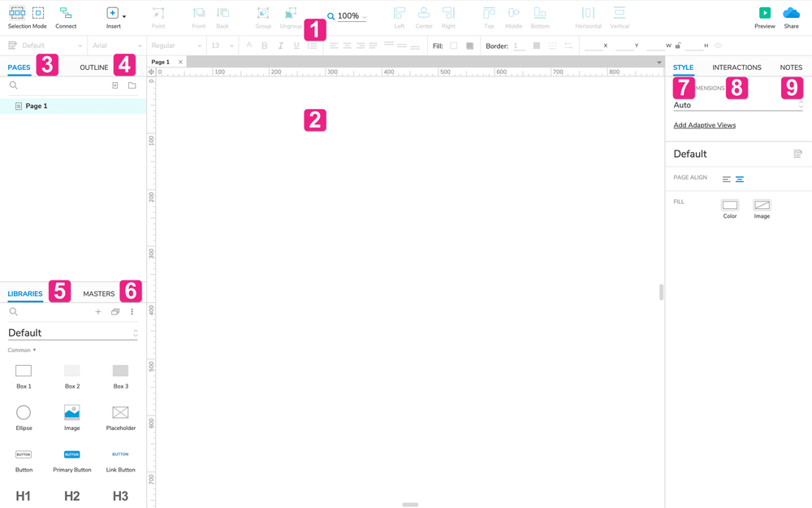
Task: Open the Interactions tab
Action: 736,67
